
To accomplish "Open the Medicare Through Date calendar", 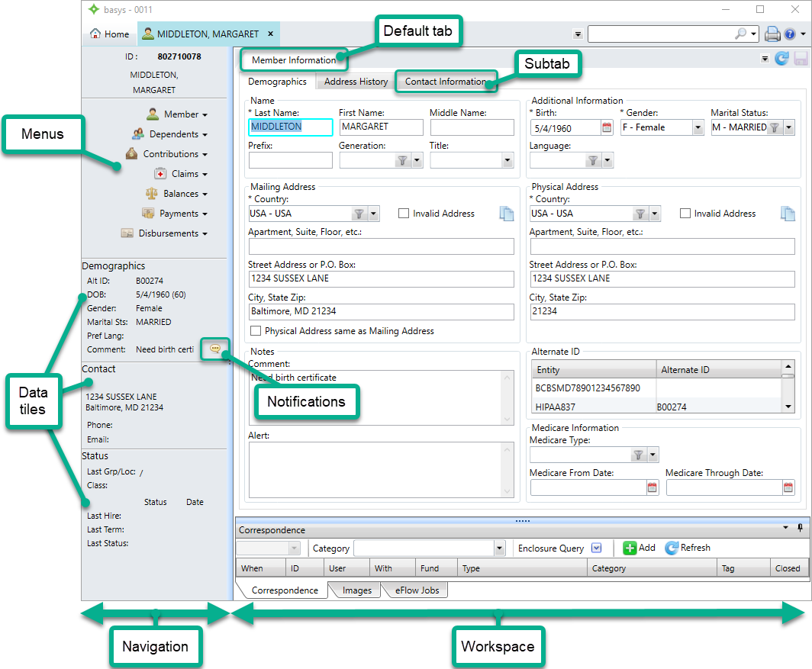I will [788, 487].
